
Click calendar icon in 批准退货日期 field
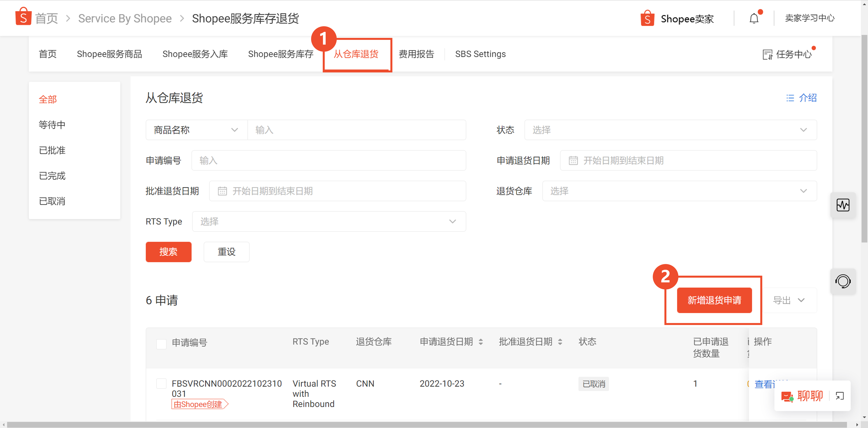(x=222, y=191)
